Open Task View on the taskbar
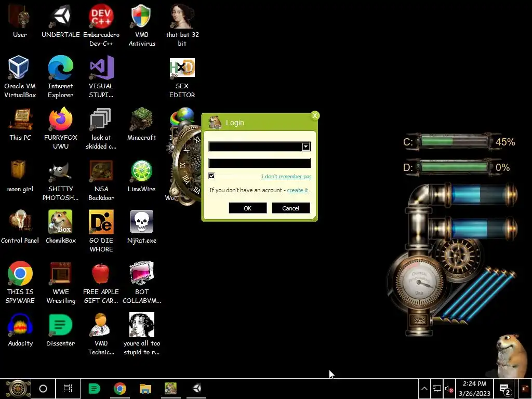Viewport: 532px width, 399px height. click(x=68, y=389)
